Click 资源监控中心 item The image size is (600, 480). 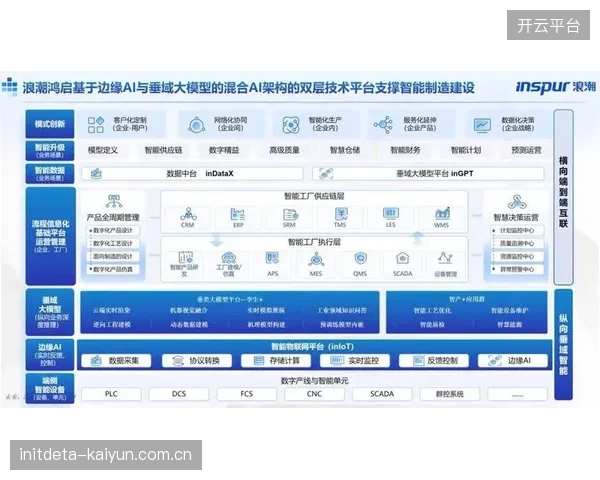pos(517,256)
